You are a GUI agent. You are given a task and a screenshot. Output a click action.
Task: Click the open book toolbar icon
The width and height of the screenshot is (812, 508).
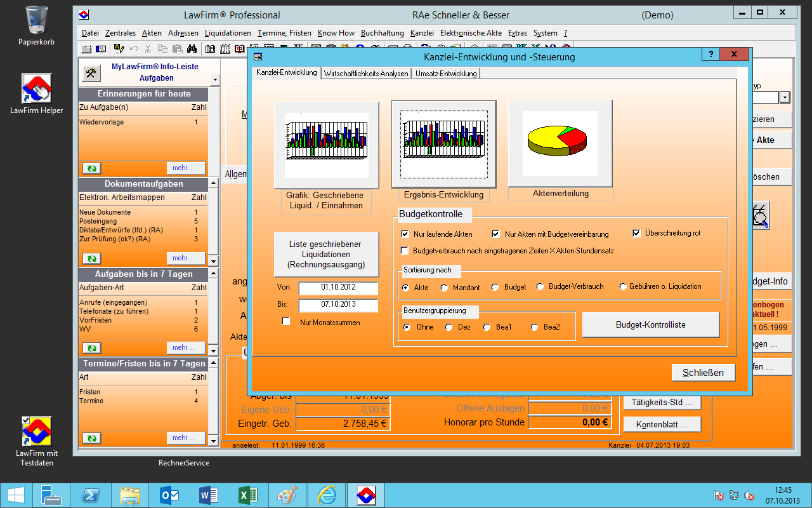(210, 49)
